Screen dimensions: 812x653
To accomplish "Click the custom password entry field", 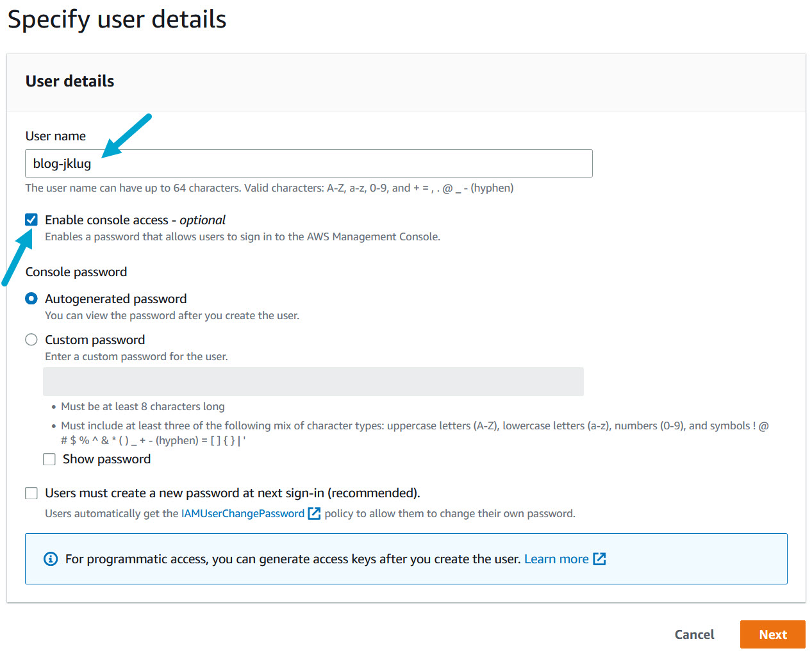I will [313, 381].
